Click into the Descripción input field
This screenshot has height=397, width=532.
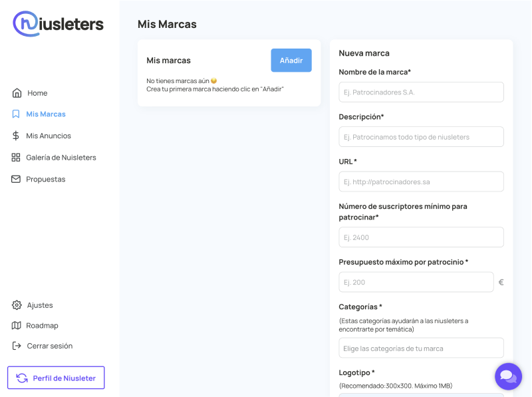(421, 137)
